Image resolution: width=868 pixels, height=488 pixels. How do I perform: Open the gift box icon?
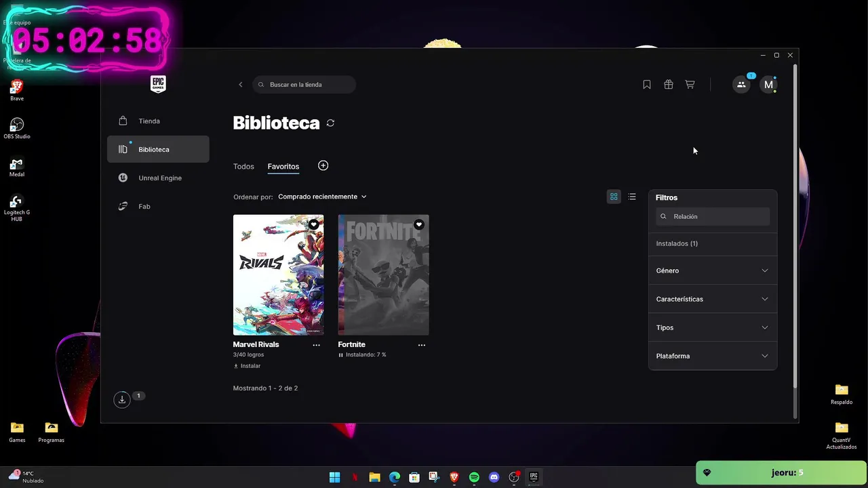(669, 85)
